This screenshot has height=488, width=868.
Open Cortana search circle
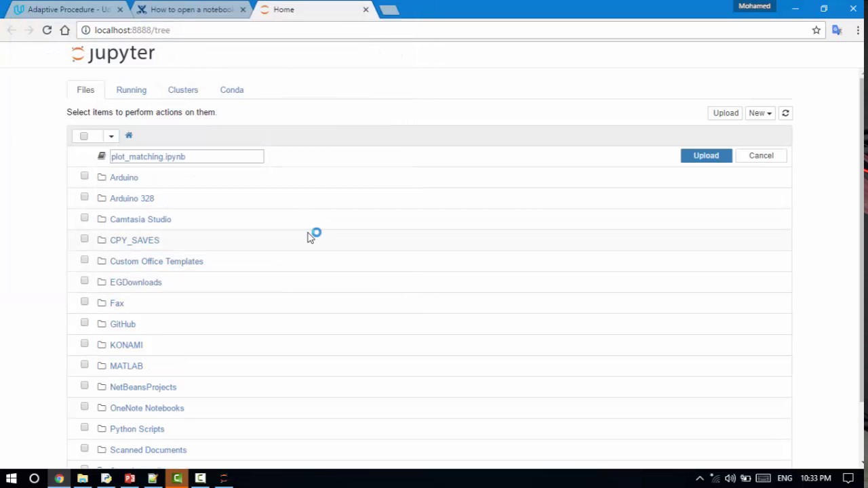pyautogui.click(x=34, y=479)
